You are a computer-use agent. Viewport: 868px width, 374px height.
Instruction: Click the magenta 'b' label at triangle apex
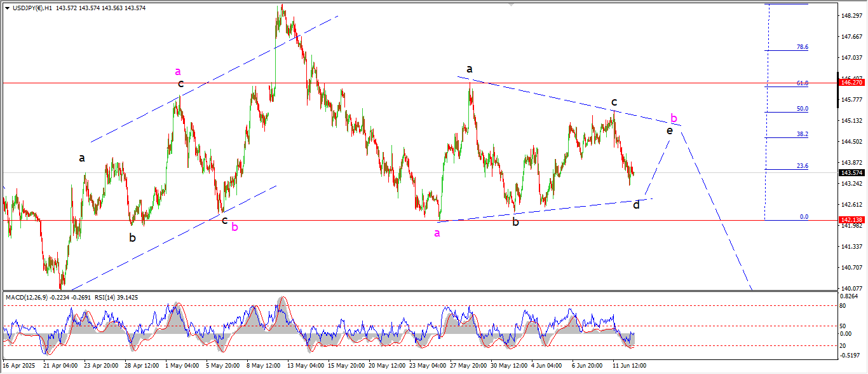[674, 118]
